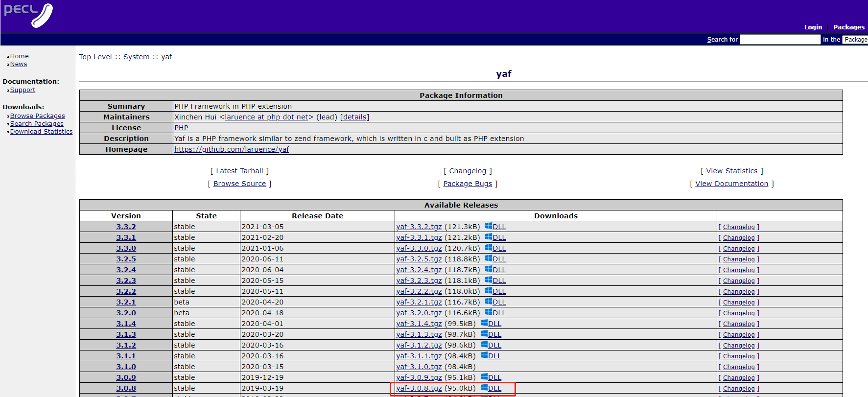This screenshot has height=397, width=868.
Task: Open the View Documentation link
Action: coord(731,184)
